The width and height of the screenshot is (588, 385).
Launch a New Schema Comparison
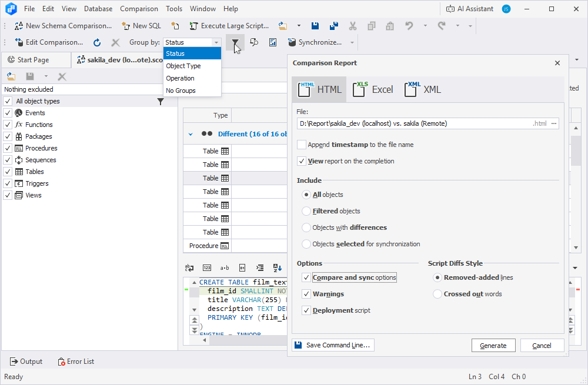tap(66, 25)
